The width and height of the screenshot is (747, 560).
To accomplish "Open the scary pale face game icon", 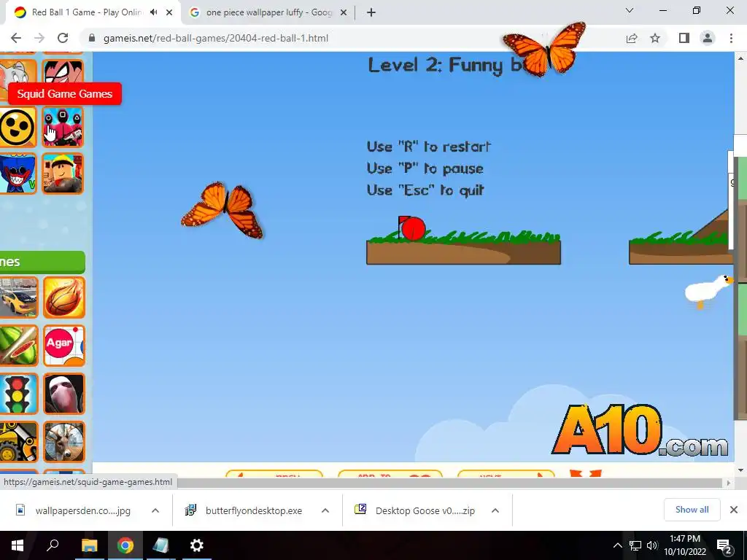I will (x=64, y=394).
